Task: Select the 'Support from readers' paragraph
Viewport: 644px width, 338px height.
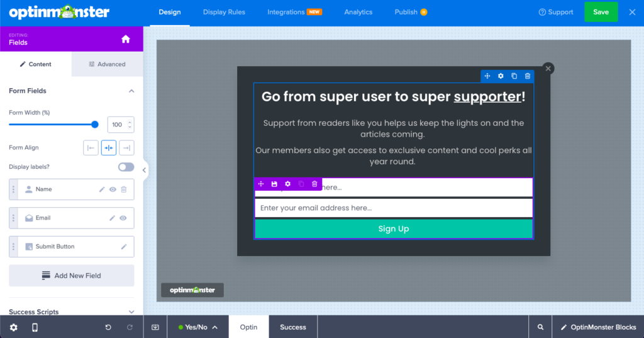Action: (x=394, y=128)
